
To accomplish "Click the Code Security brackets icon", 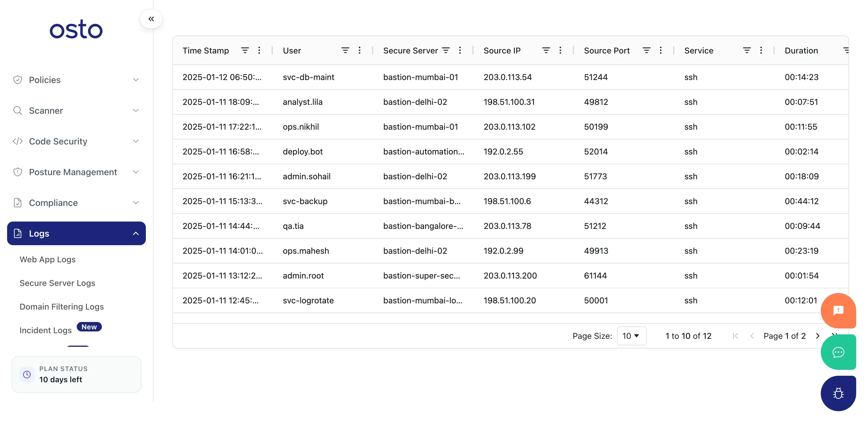I will (x=17, y=141).
